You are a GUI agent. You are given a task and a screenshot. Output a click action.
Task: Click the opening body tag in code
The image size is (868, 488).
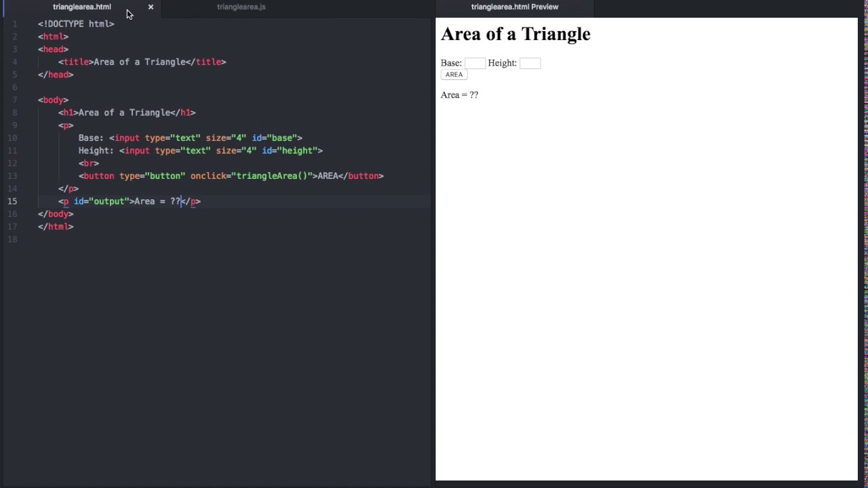[x=53, y=100]
